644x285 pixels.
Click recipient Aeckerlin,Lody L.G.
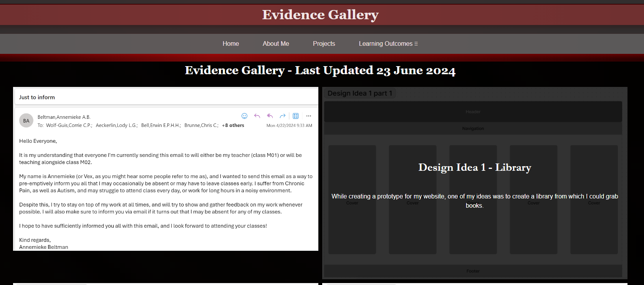[117, 125]
